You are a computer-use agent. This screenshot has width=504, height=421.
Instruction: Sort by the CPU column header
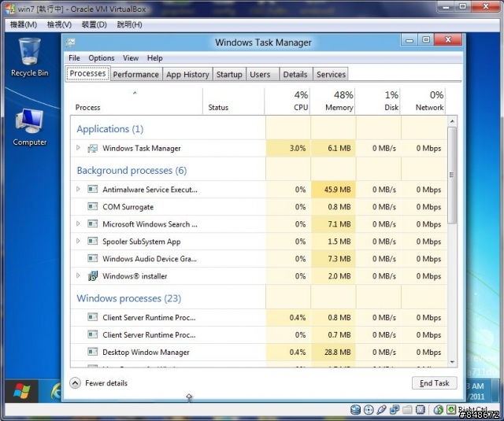pos(287,102)
